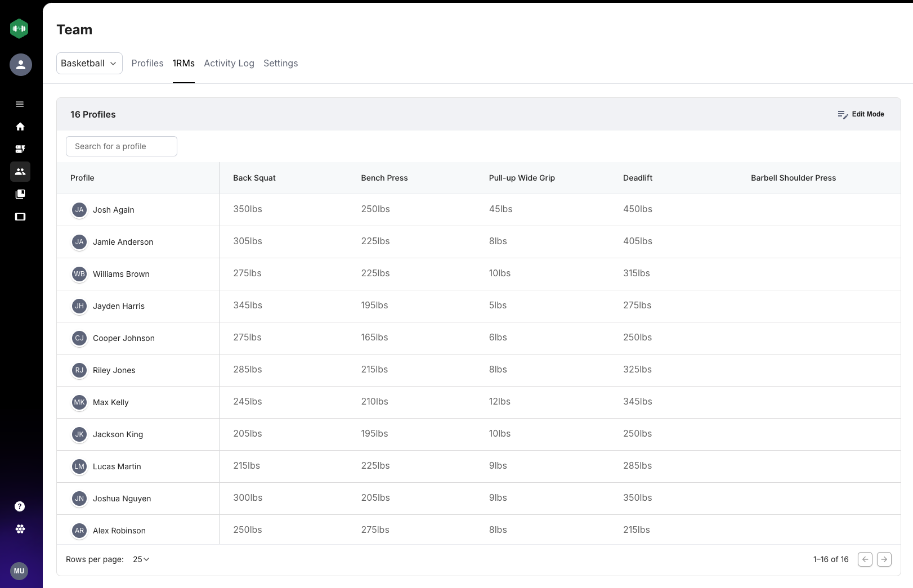Focus the Search for a profile field
Viewport: 913px width, 588px height.
[122, 146]
